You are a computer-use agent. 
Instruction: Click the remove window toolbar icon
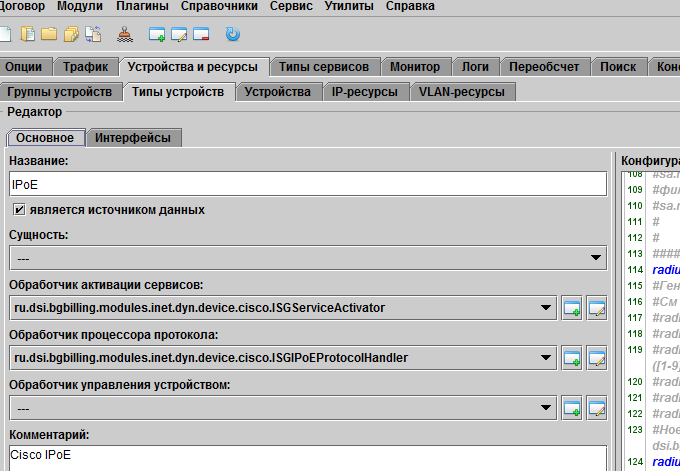[x=201, y=34]
